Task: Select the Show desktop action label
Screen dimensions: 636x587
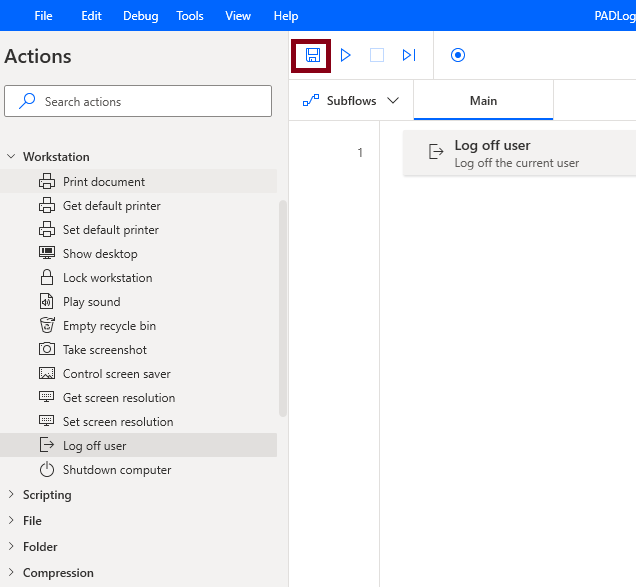Action: (x=100, y=254)
